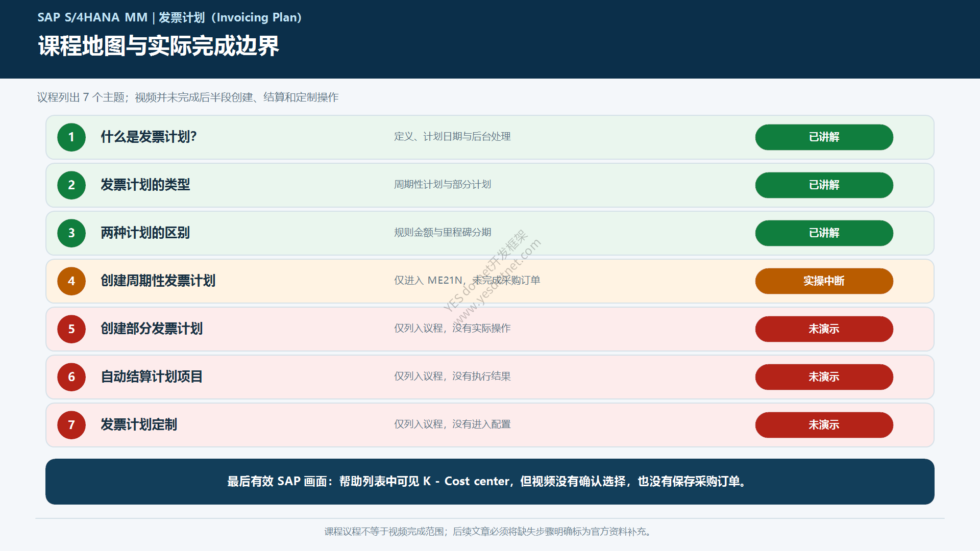Click the footer note about 课程议程
The image size is (980, 551).
pyautogui.click(x=489, y=532)
